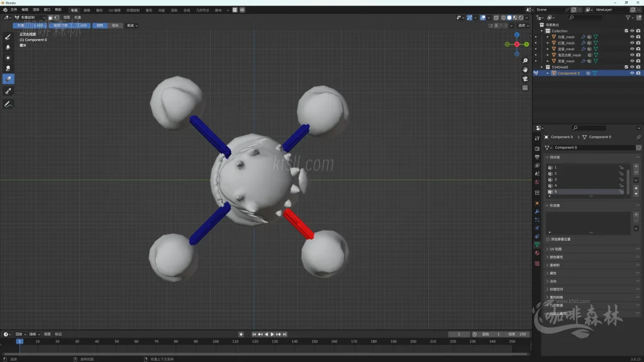Screen dimensions: 644x362
Task: Expand the 白菌_mesh tree item
Action: pyautogui.click(x=547, y=37)
